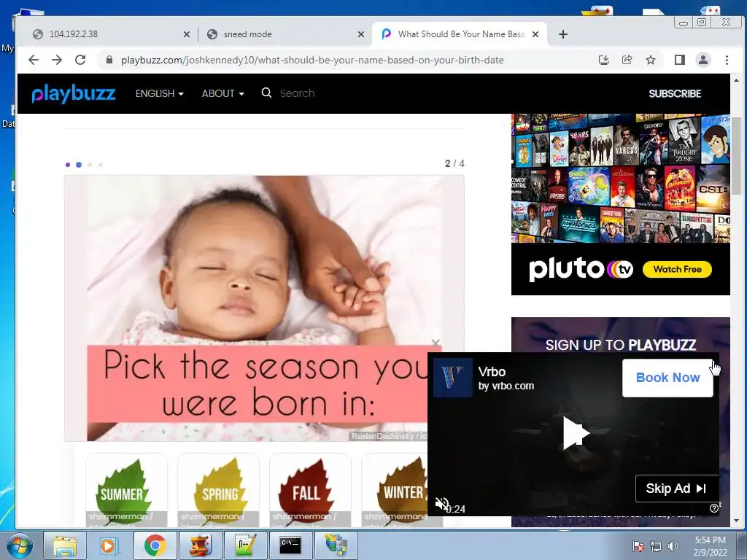
Task: Click the Pluto TV logo in ad
Action: coord(581,269)
